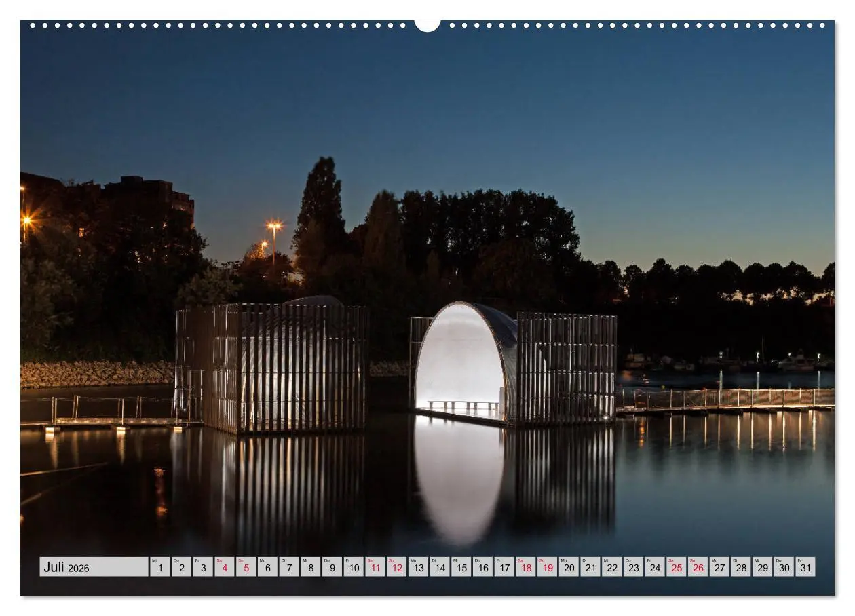This screenshot has width=855, height=616.
Task: Click date cell 14
Action: pos(440,567)
